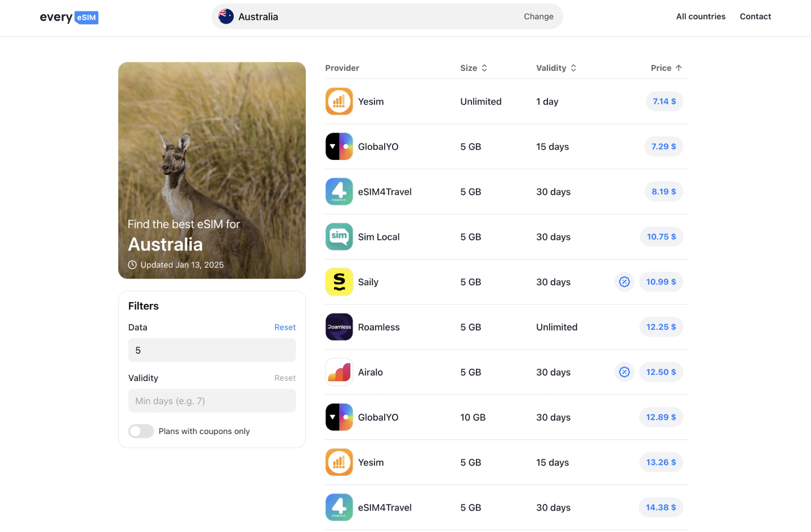Click Change to switch country
This screenshot has width=811, height=532.
538,16
